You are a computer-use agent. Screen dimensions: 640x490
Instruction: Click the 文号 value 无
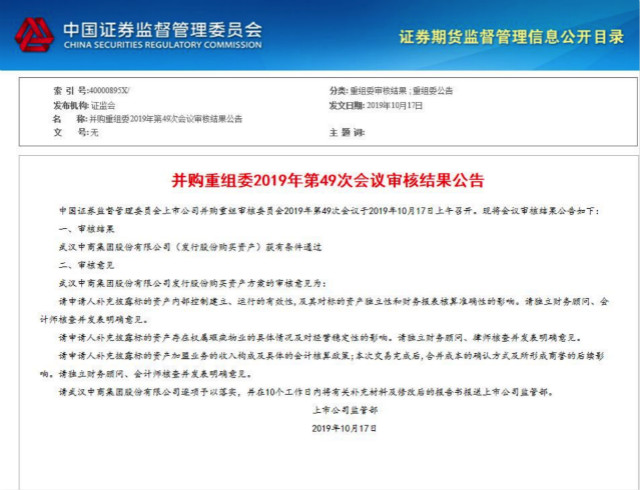tap(94, 132)
